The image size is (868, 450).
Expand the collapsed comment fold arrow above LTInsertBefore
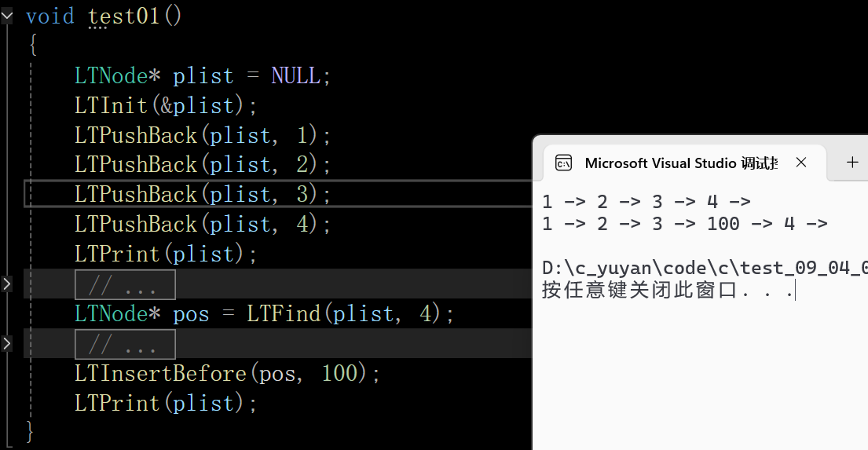tap(6, 344)
